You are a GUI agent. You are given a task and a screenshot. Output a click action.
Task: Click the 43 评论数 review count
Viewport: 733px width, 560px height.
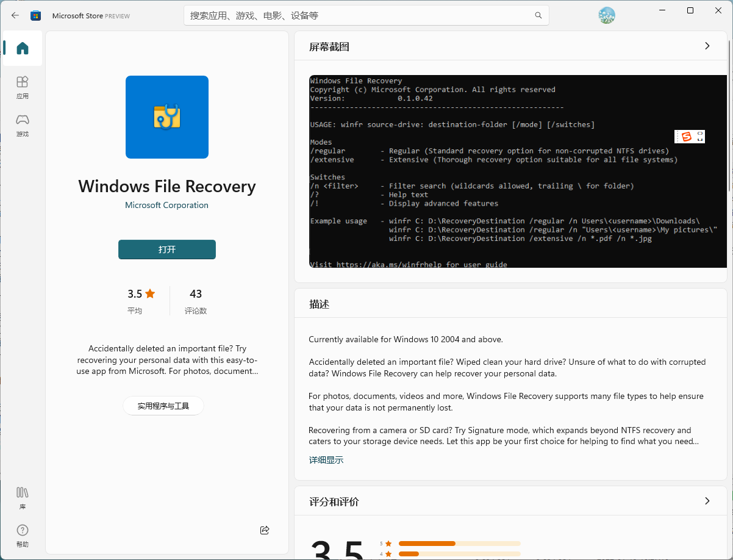(196, 301)
